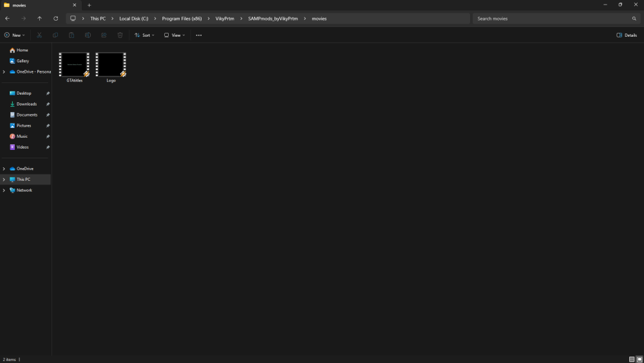The width and height of the screenshot is (644, 363).
Task: Switch to details list view icon
Action: (632, 359)
